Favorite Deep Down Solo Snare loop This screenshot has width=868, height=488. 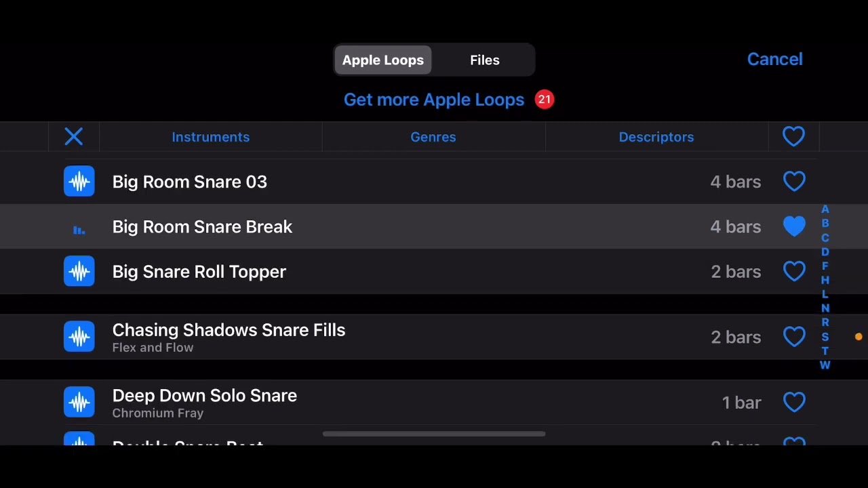(794, 402)
